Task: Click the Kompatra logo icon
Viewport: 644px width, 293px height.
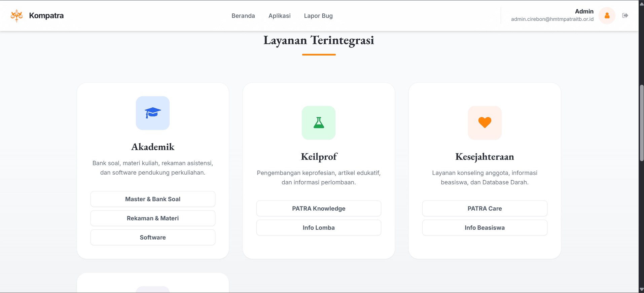Action: [16, 15]
